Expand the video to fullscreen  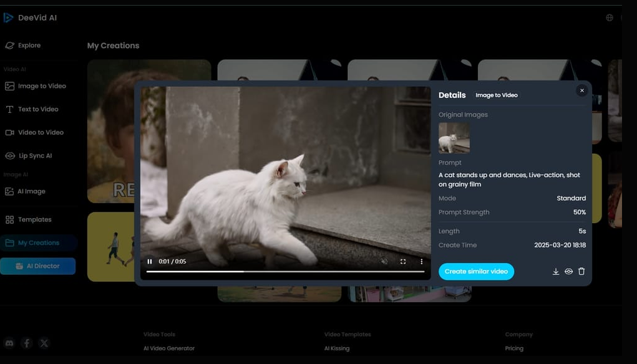pos(403,262)
